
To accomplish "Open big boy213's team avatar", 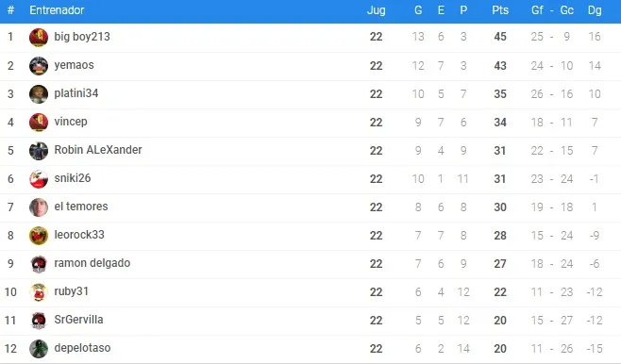I will point(39,37).
